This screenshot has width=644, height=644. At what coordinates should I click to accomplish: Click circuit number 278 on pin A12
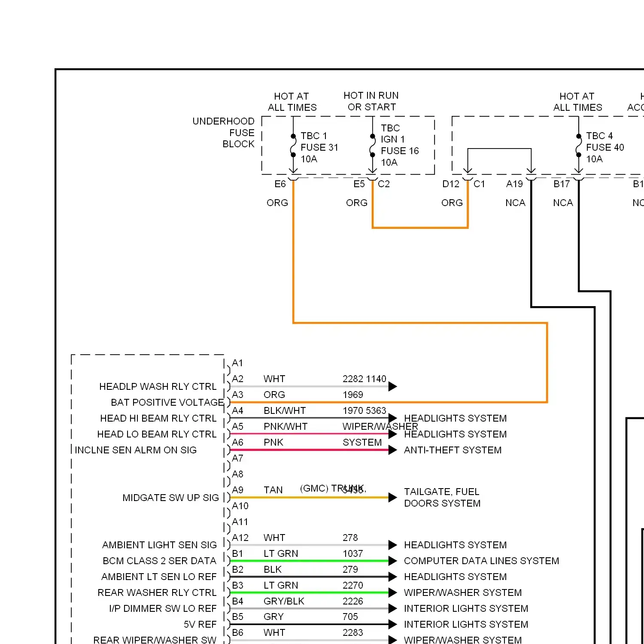[x=350, y=538]
